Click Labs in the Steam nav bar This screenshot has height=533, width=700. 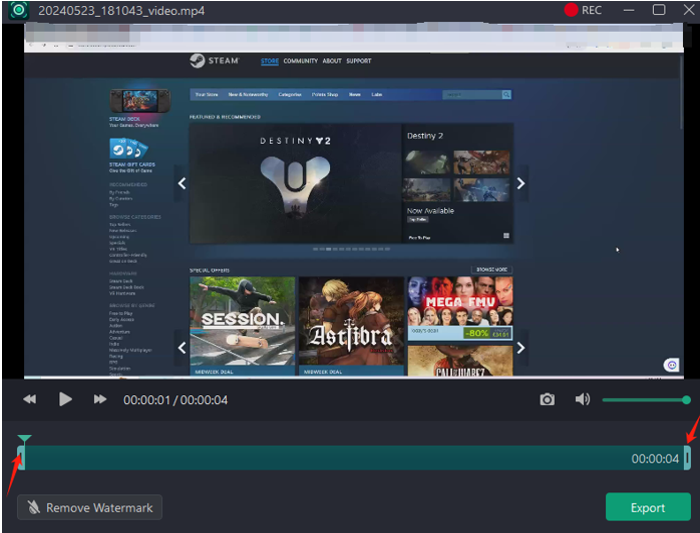(x=376, y=95)
